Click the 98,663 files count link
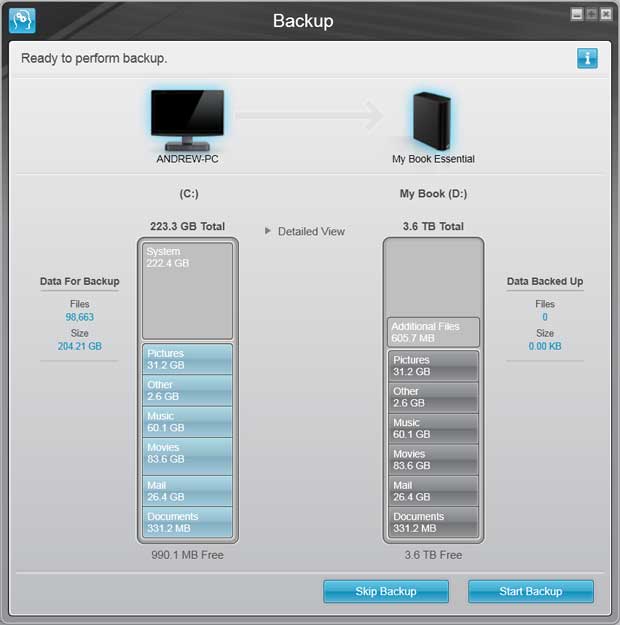Image resolution: width=620 pixels, height=625 pixels. (79, 316)
